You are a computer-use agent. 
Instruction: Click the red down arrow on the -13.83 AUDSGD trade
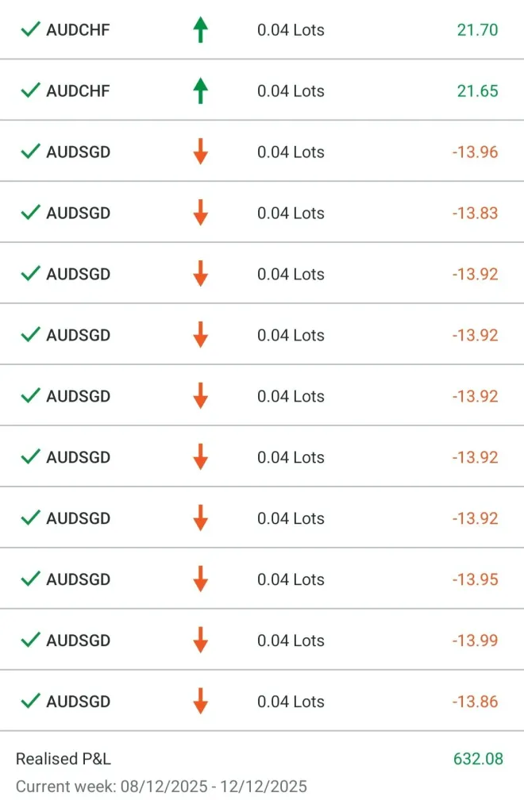[x=200, y=213]
